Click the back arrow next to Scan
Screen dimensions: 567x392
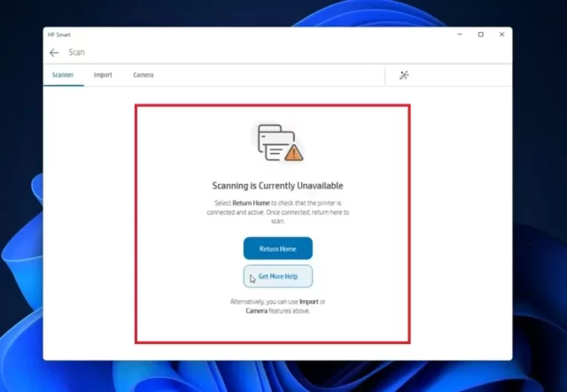[54, 53]
